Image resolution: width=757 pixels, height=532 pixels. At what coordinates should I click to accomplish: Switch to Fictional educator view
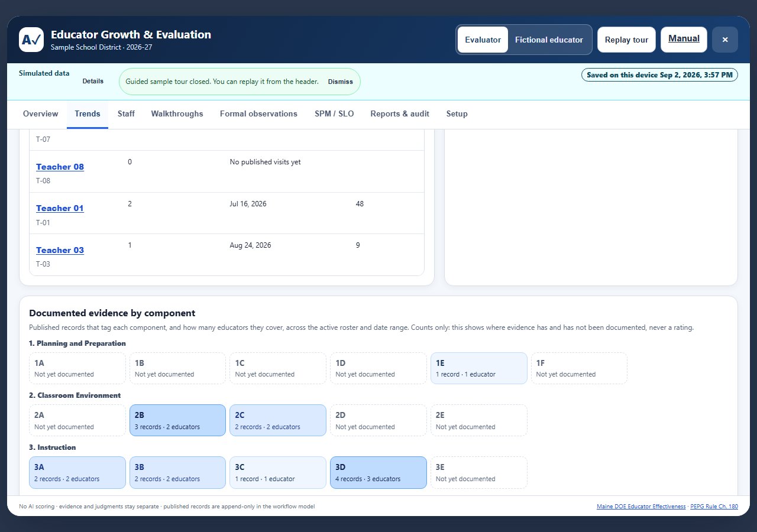pyautogui.click(x=549, y=40)
